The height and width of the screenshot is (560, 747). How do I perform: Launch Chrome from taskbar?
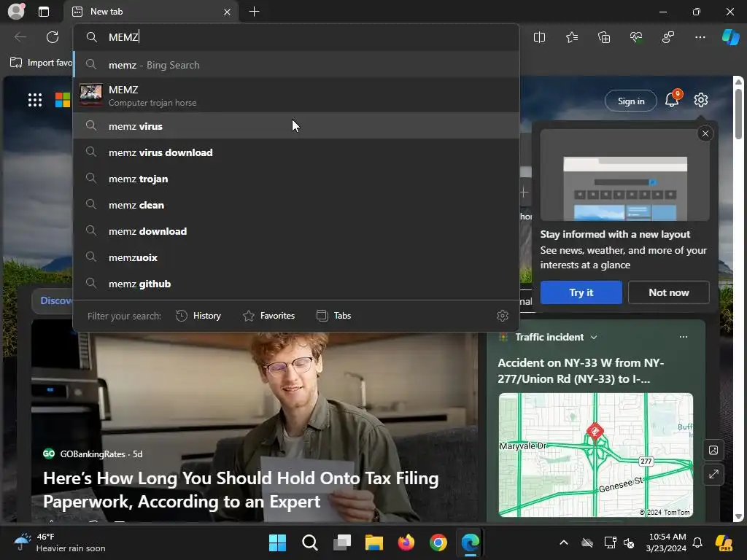[x=438, y=542]
